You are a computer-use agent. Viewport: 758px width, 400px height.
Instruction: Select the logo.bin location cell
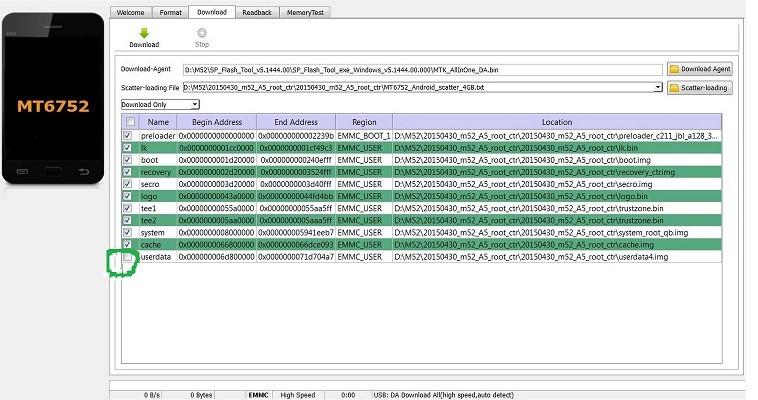coord(557,196)
